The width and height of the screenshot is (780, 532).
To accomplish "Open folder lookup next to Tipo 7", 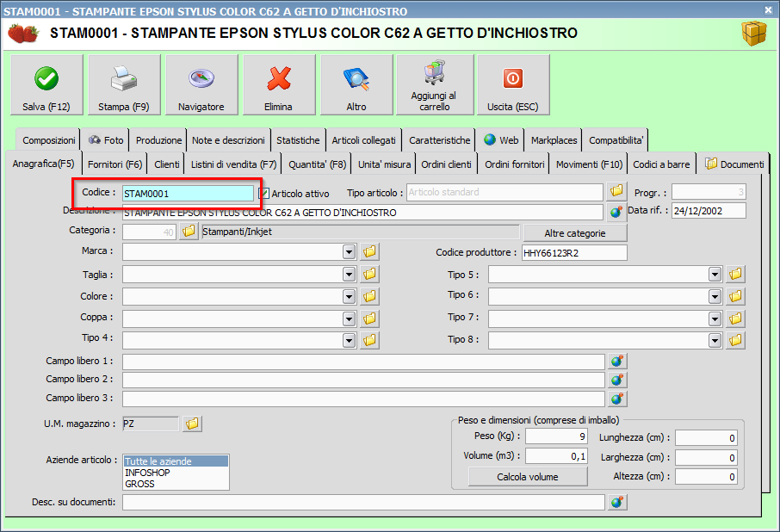I will [x=735, y=319].
